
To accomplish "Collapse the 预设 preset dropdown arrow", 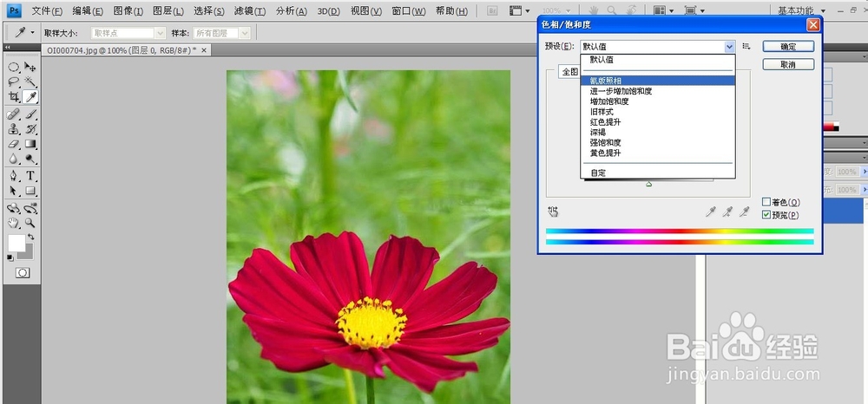I will 730,47.
